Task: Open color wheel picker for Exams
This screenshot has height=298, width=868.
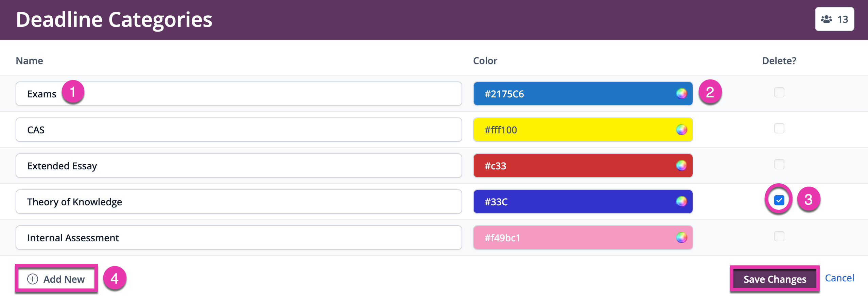Action: tap(681, 93)
